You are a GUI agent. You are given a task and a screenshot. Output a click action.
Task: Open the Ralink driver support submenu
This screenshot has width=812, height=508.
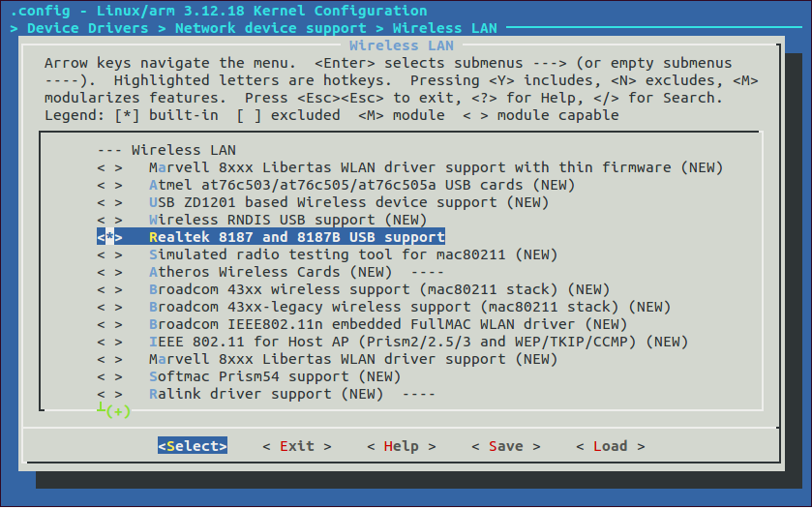coord(266,394)
